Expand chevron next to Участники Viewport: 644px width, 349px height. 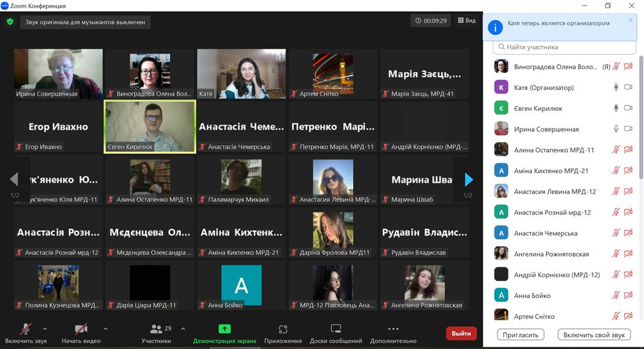[x=183, y=328]
